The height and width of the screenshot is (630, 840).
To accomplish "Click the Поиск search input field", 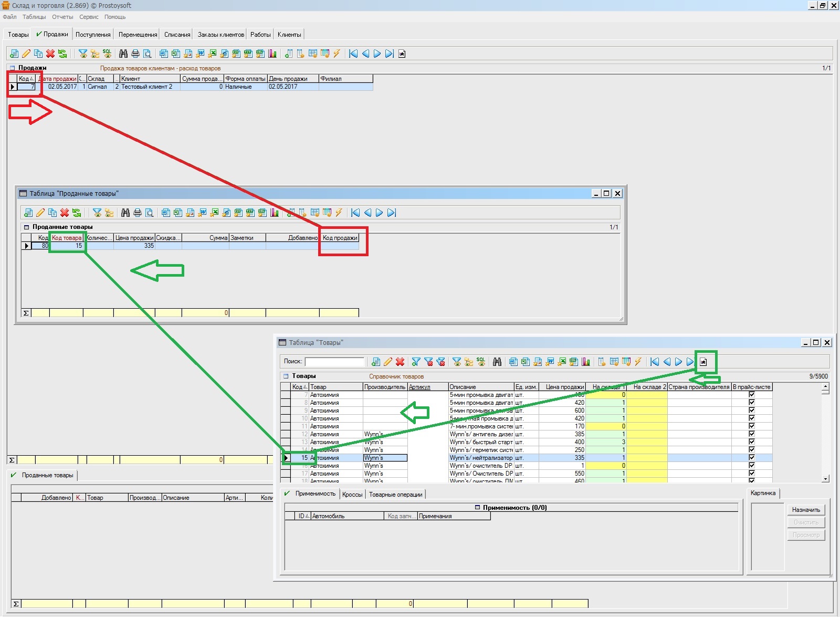I will 334,362.
